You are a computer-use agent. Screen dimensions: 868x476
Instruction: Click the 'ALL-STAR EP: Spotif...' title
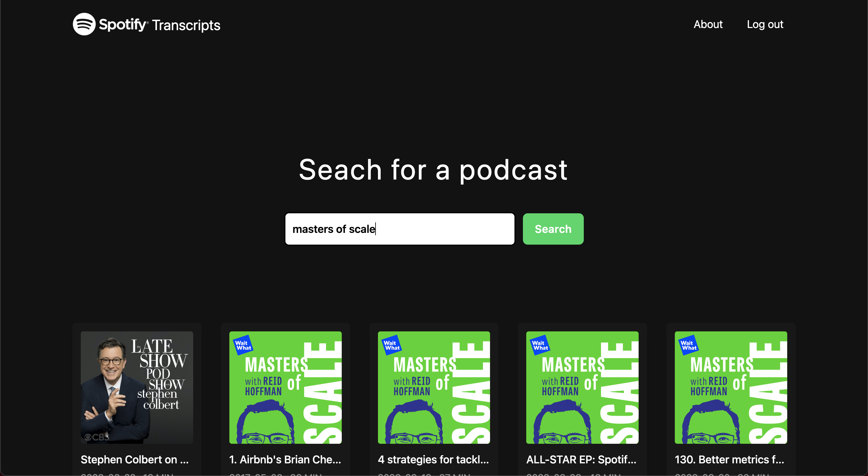point(581,459)
